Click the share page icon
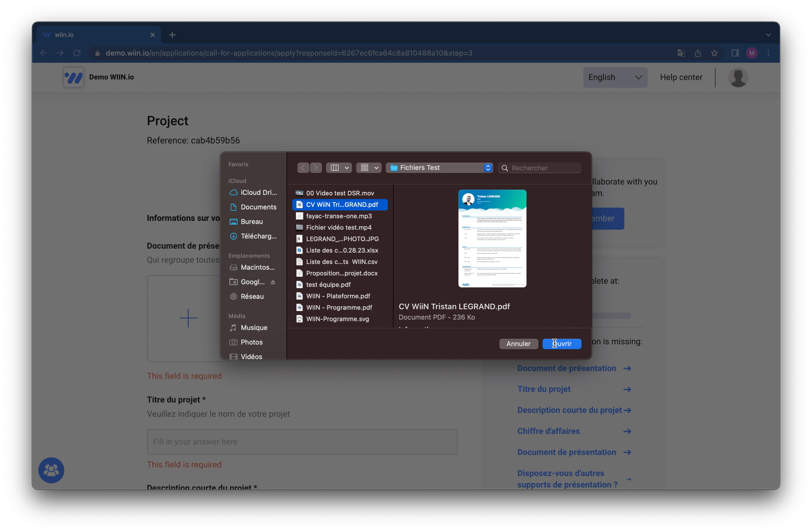Viewport: 812px width, 532px height. pos(698,53)
